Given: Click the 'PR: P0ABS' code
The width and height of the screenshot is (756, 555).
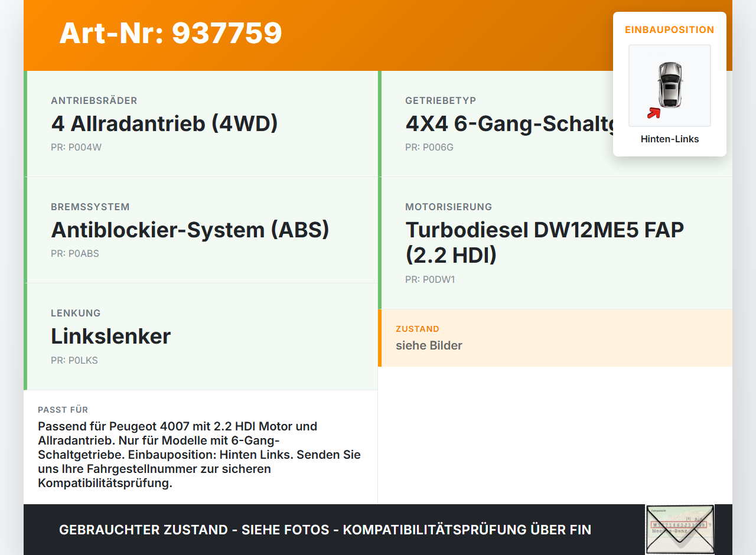Looking at the screenshot, I should (75, 254).
